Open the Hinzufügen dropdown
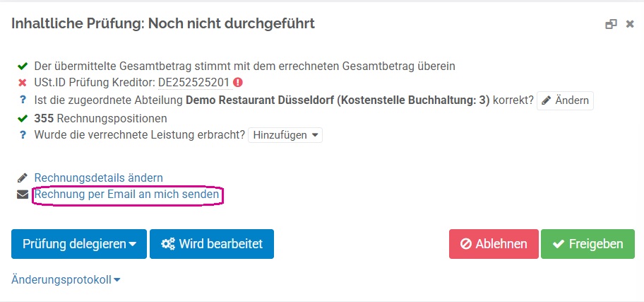The width and height of the screenshot is (644, 302). [285, 135]
